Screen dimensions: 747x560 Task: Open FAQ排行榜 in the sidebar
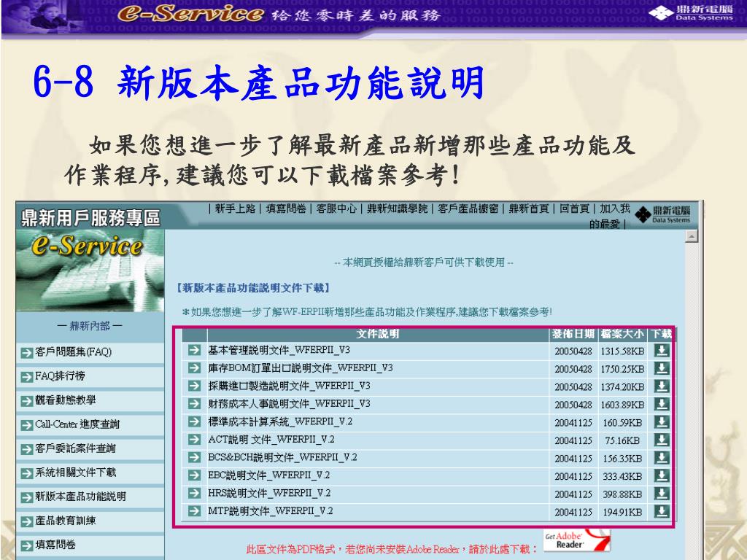pos(60,376)
